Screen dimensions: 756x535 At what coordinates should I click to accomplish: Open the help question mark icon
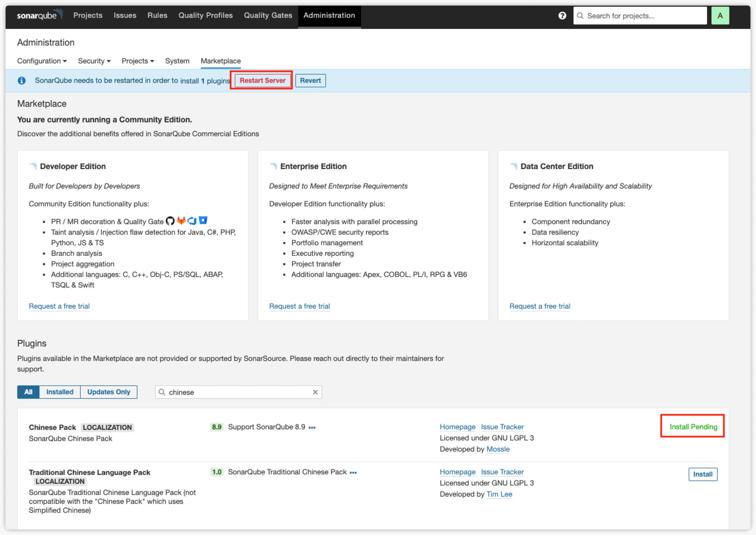click(x=562, y=16)
